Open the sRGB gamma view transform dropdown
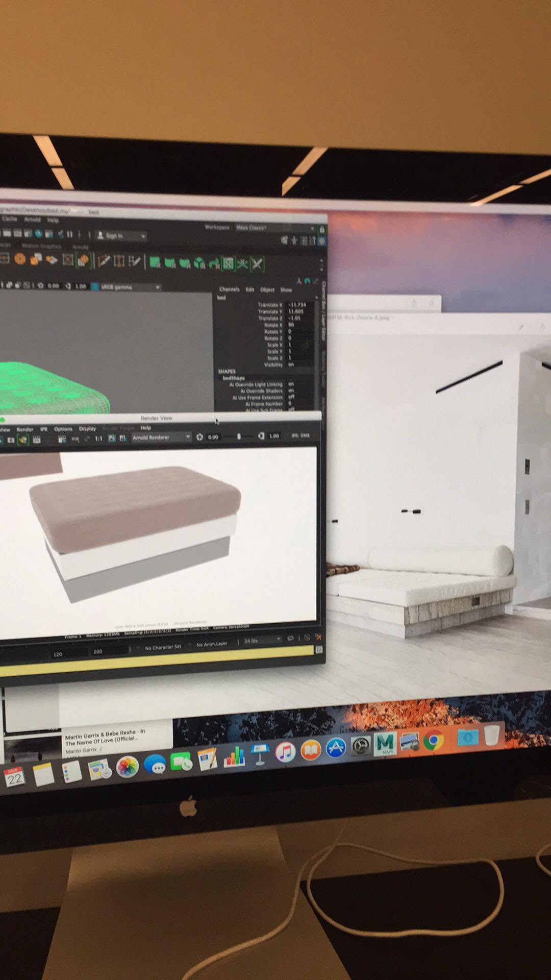 [x=132, y=287]
